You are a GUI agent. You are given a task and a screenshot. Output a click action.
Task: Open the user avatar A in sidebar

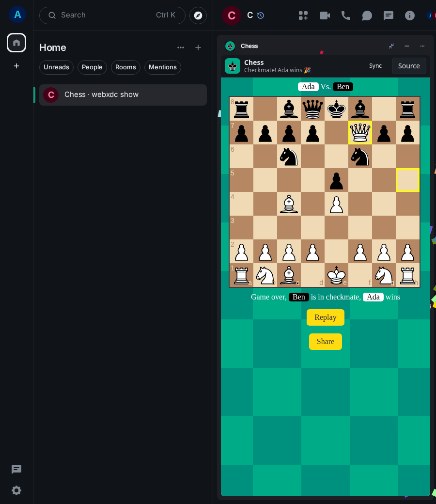click(x=17, y=15)
